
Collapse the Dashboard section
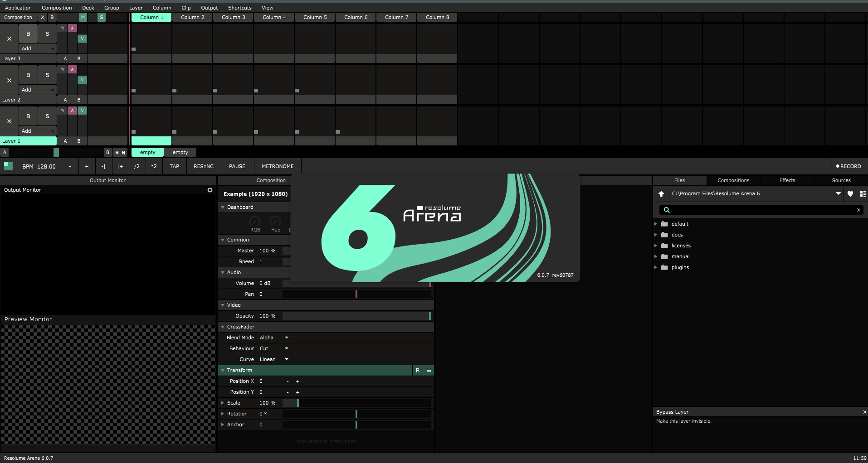pos(223,207)
